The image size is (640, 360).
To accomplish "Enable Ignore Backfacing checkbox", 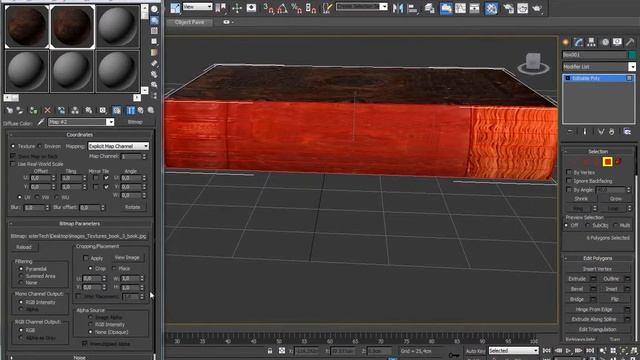I will tap(569, 181).
